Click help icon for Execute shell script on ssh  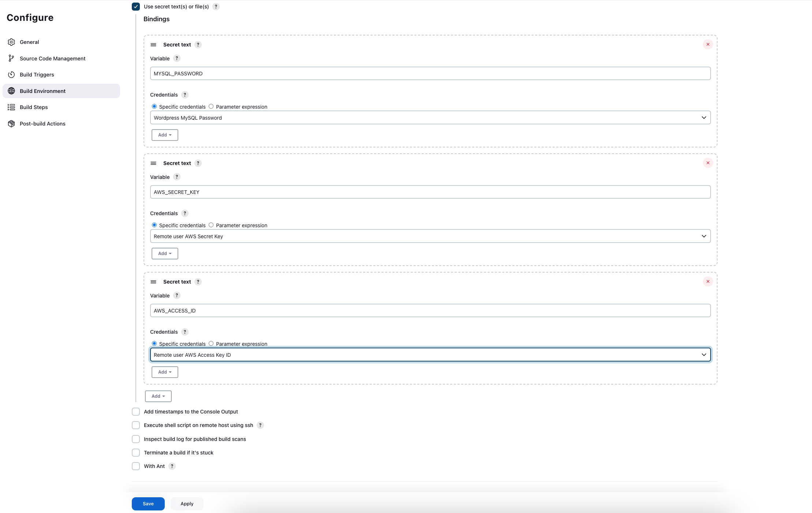point(260,425)
